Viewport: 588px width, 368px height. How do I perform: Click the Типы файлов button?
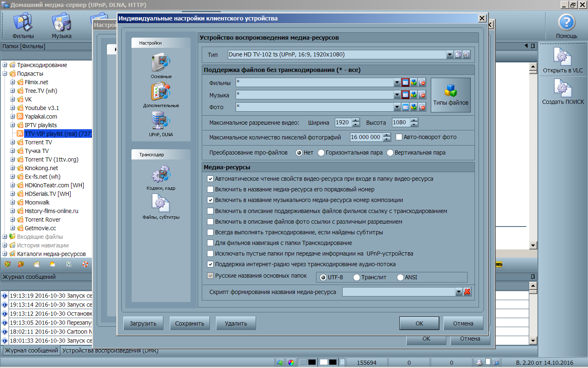450,95
